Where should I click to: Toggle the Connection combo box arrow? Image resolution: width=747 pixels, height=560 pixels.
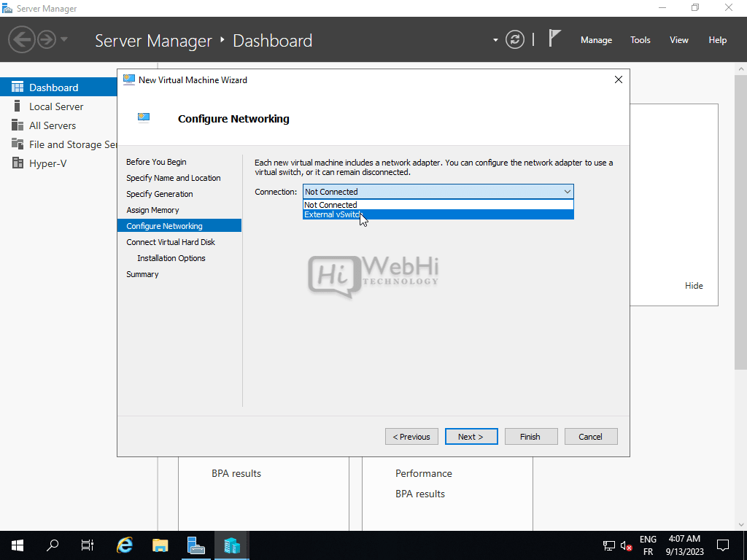(567, 192)
